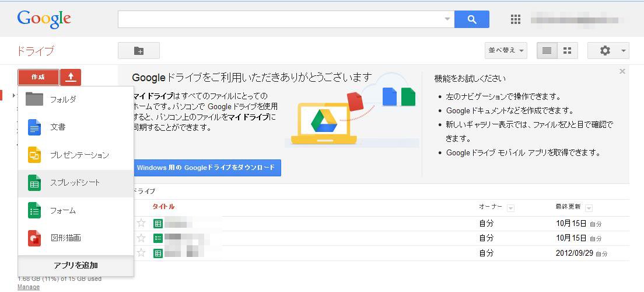Click the yellow presentation icon in menu
Screen dimensions: 644x292
pos(34,155)
